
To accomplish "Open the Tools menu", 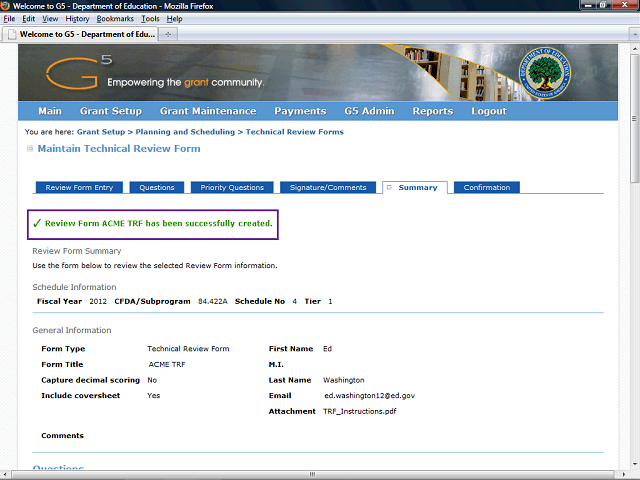I will [150, 19].
